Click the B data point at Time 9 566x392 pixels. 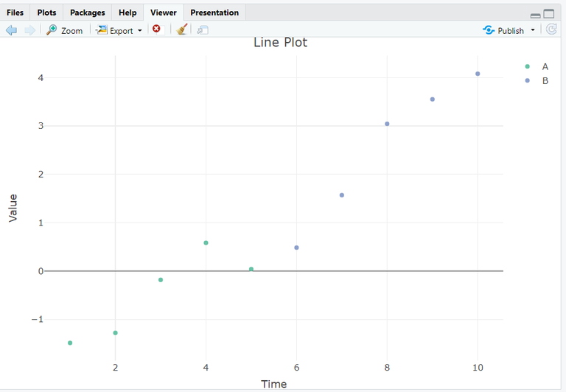(433, 99)
